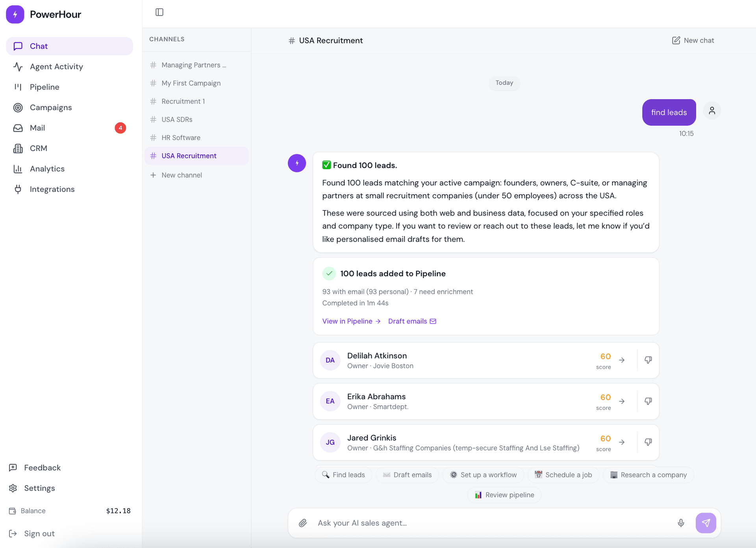The image size is (756, 548).
Task: Open Delilah Atkinson lead arrow
Action: tap(622, 360)
